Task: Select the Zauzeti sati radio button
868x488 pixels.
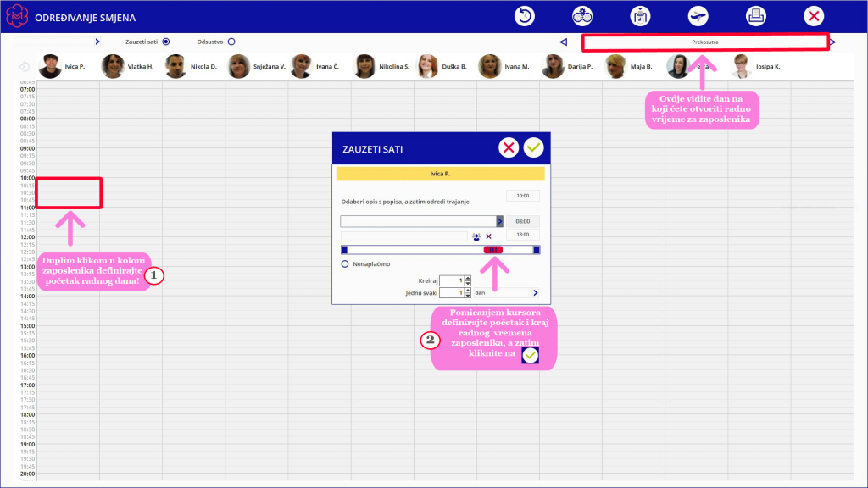Action: (166, 42)
